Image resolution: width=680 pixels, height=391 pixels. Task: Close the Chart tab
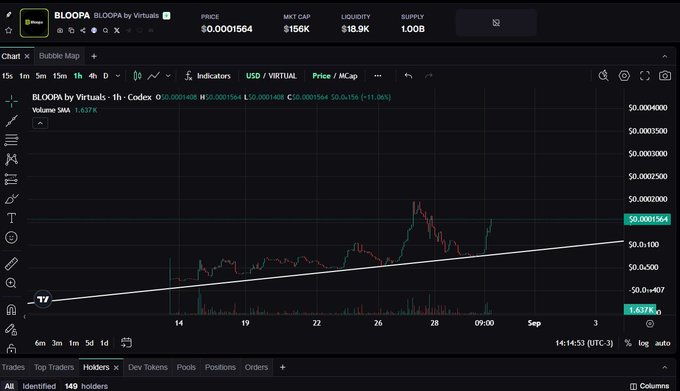pos(27,56)
